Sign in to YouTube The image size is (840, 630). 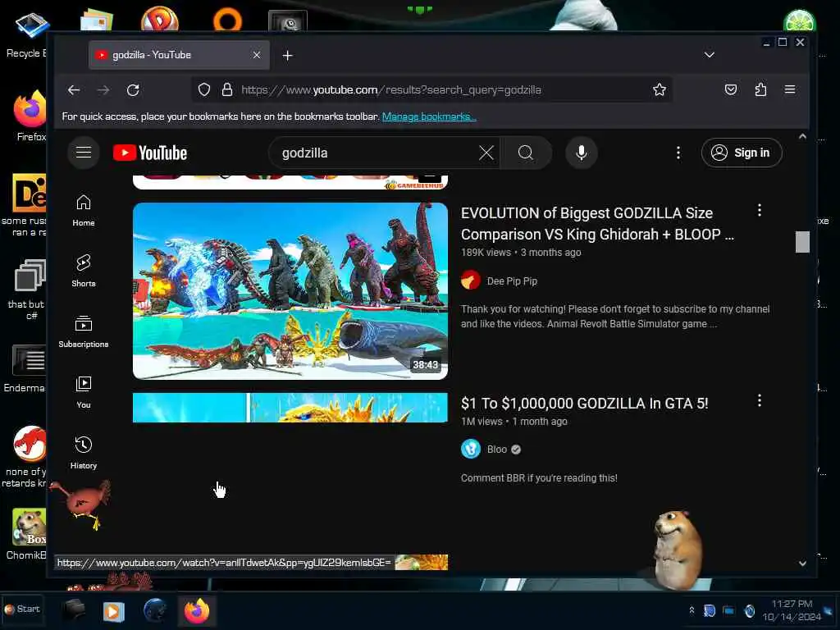742,153
